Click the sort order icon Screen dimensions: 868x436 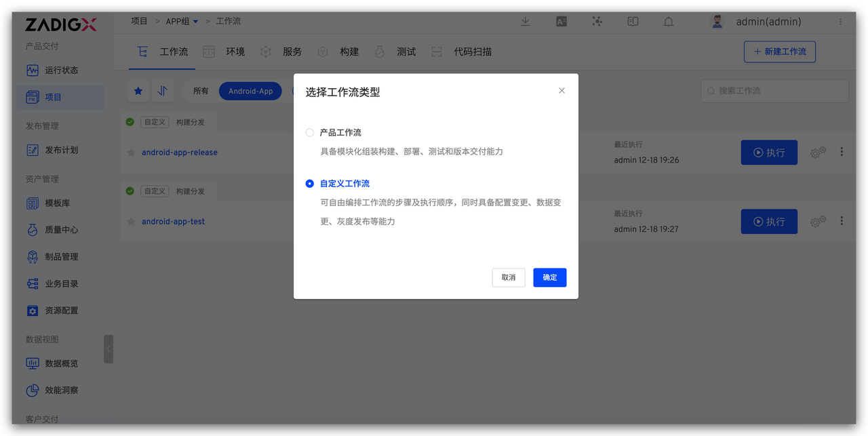(x=162, y=91)
